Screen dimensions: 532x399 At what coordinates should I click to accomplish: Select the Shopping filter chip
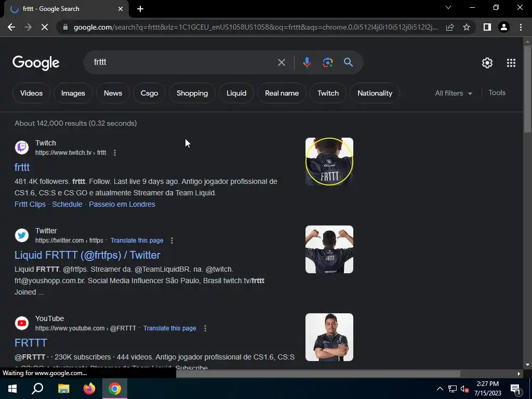[192, 94]
